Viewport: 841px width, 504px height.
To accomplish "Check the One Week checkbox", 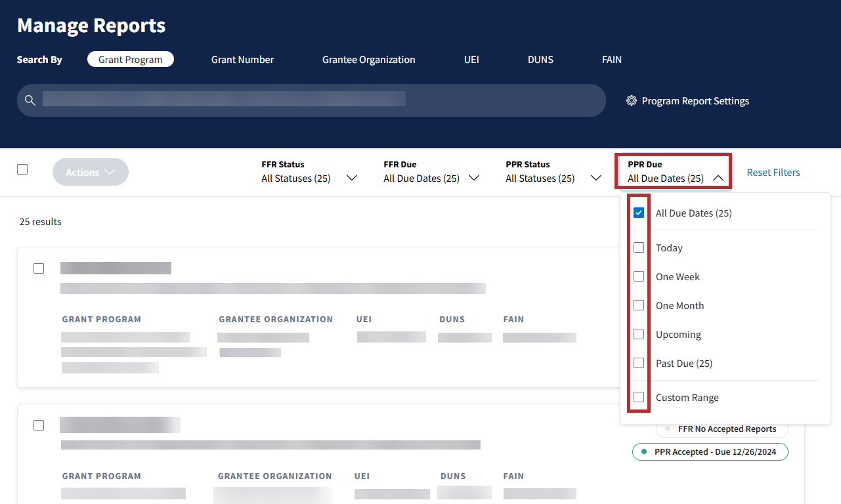I will (639, 277).
